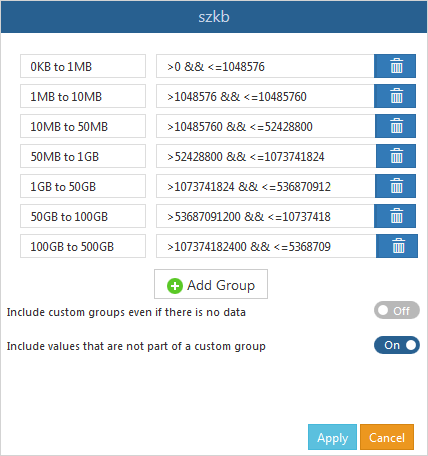Apply the custom group settings
Viewport: 428px width, 456px height.
(x=332, y=437)
